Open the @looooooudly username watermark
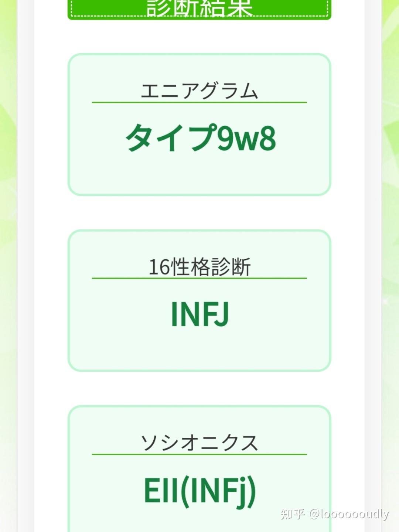The image size is (399, 532). pos(349,514)
